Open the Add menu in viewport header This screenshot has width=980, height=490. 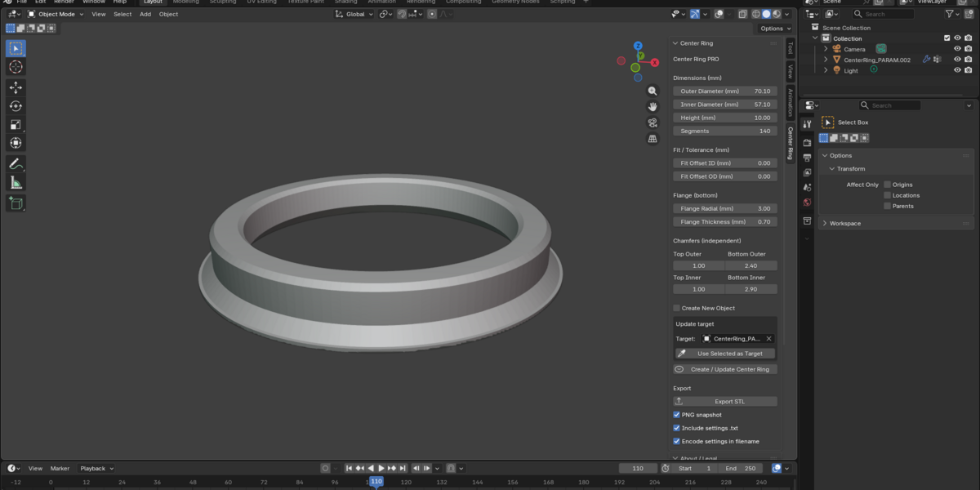(145, 14)
